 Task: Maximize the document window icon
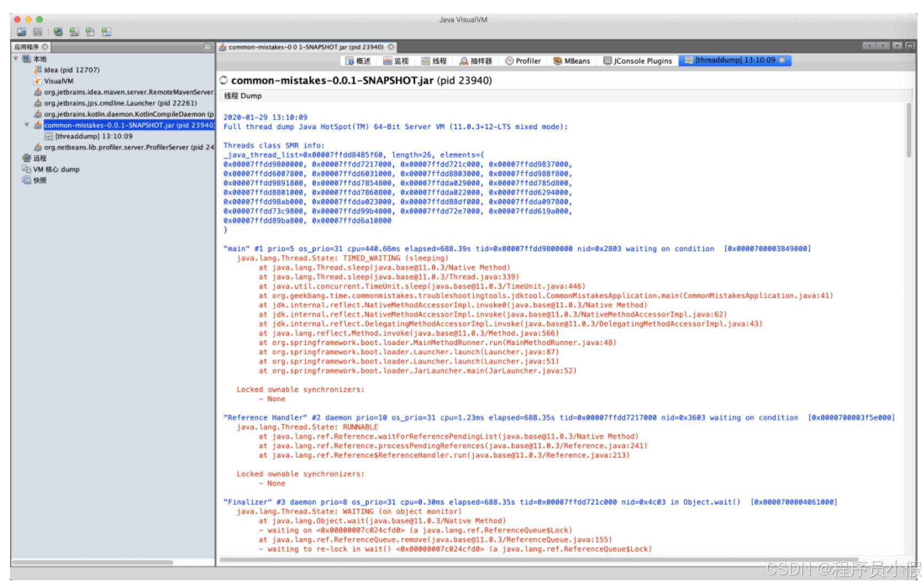(x=910, y=46)
